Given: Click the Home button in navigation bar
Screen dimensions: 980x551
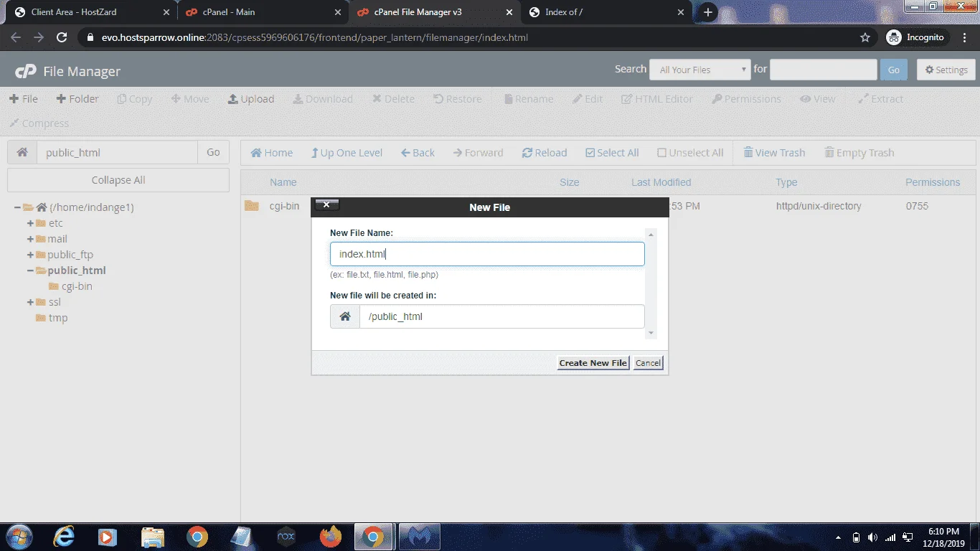Looking at the screenshot, I should click(271, 153).
